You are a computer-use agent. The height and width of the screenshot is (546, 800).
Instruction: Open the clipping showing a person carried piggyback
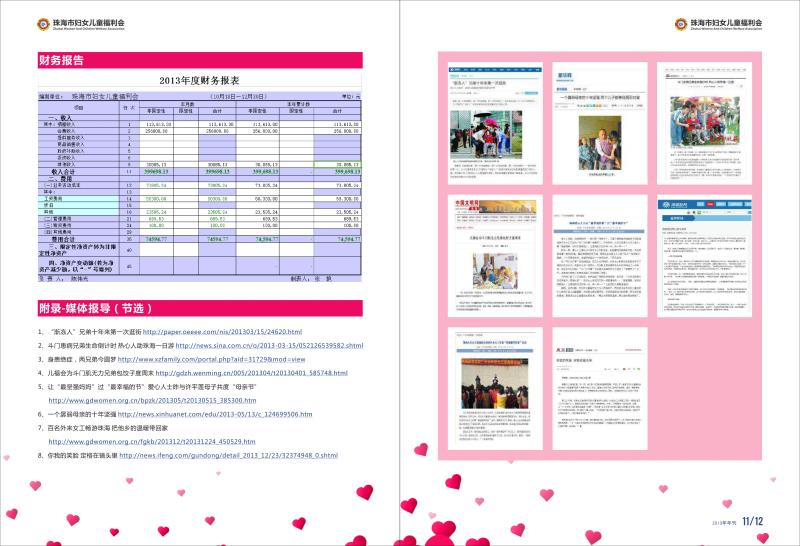(x=599, y=123)
